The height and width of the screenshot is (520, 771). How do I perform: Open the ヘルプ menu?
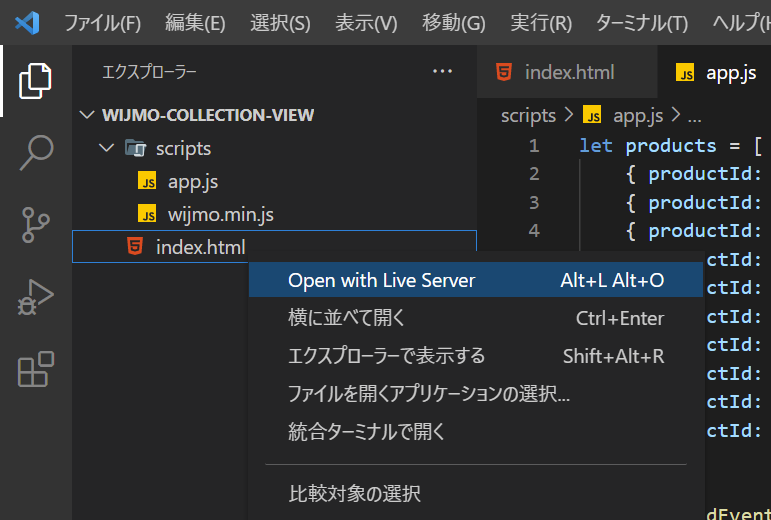pos(741,23)
